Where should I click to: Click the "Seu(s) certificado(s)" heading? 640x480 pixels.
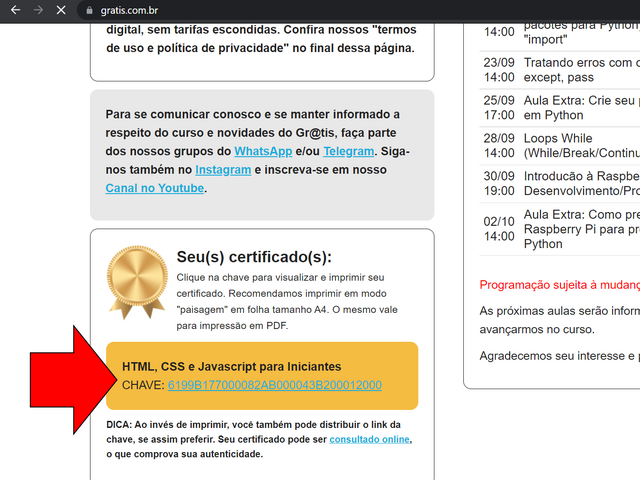[x=254, y=257]
